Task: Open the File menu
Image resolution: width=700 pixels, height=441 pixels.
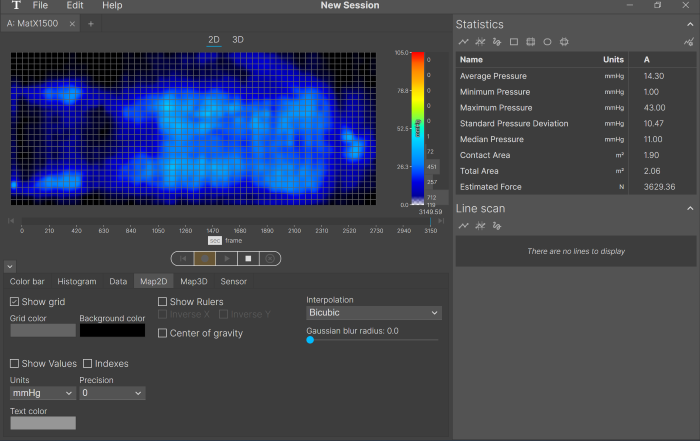Action: tap(40, 5)
